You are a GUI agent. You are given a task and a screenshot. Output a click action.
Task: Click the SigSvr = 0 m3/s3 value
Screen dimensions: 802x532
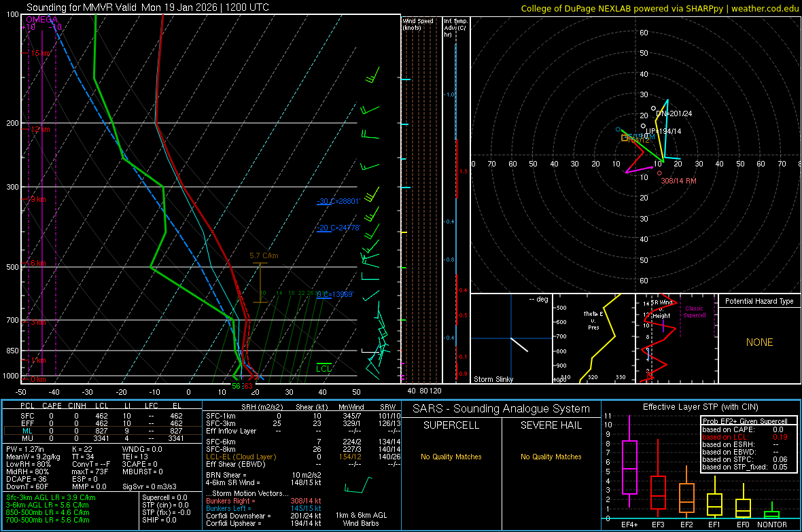[x=150, y=486]
